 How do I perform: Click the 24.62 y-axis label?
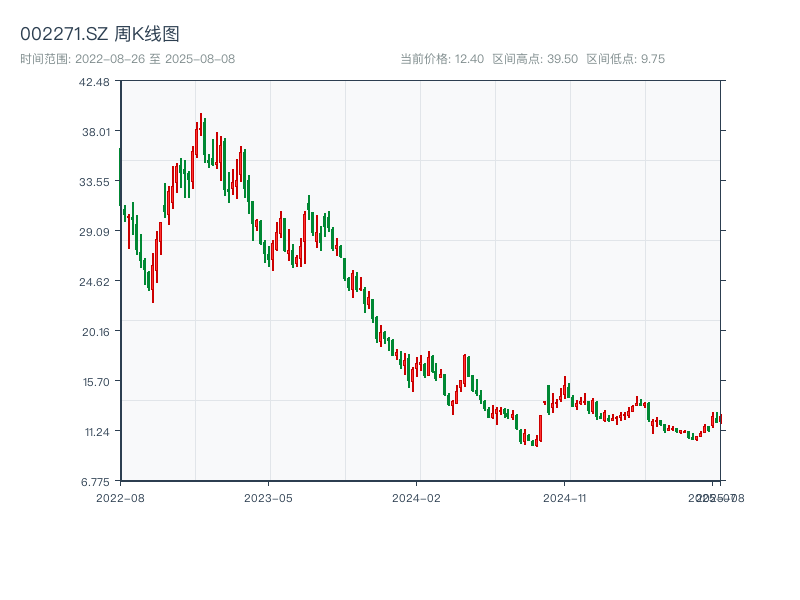pyautogui.click(x=94, y=282)
